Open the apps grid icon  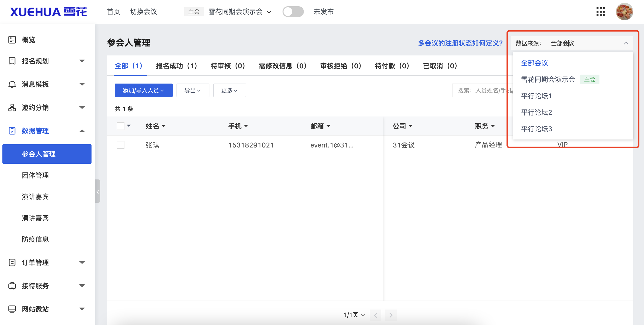pyautogui.click(x=600, y=11)
